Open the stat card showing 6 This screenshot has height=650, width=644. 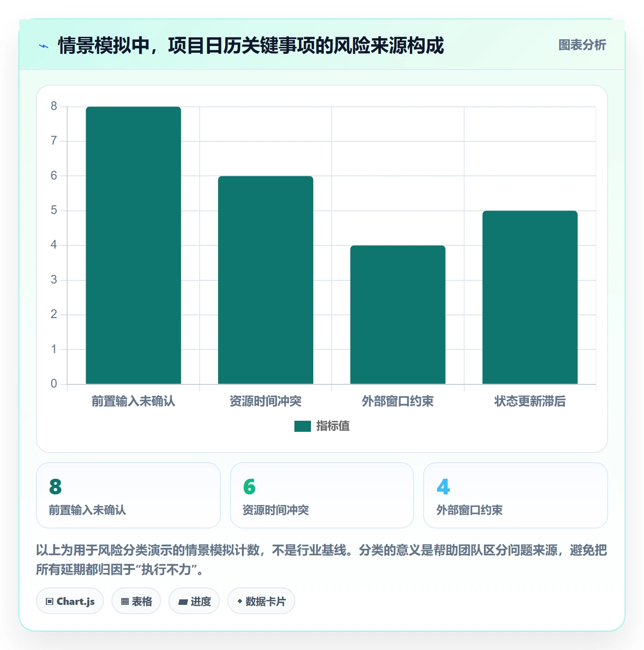322,495
